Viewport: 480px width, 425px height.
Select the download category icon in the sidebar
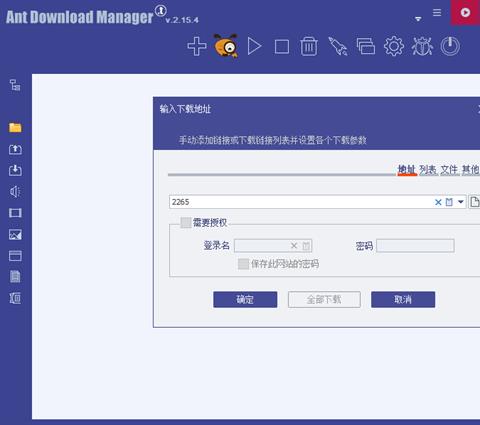tap(15, 170)
